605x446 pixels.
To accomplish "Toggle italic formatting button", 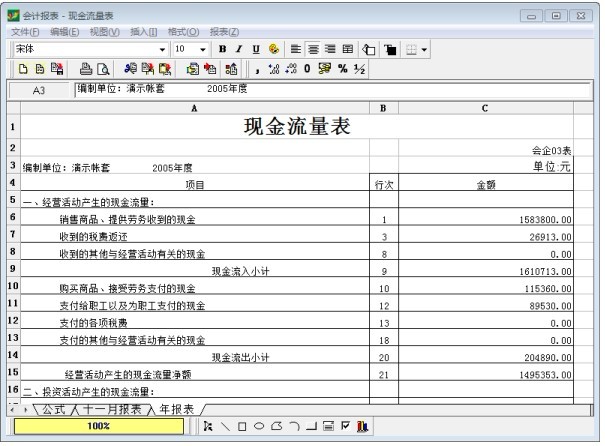I will tap(239, 49).
